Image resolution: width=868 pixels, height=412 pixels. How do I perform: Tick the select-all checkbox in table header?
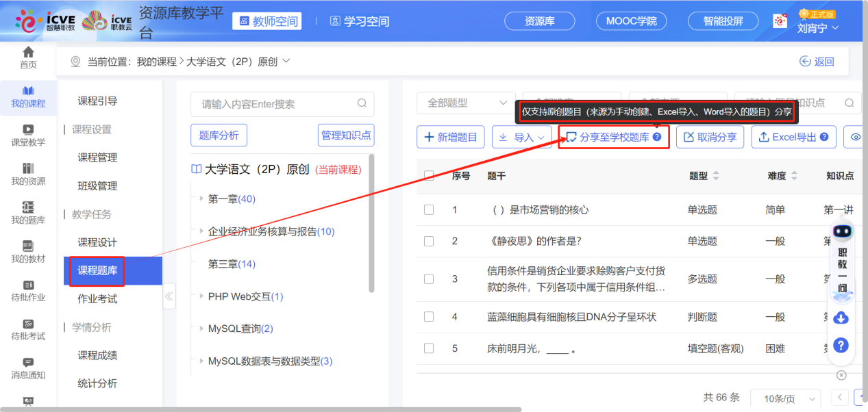tap(429, 176)
